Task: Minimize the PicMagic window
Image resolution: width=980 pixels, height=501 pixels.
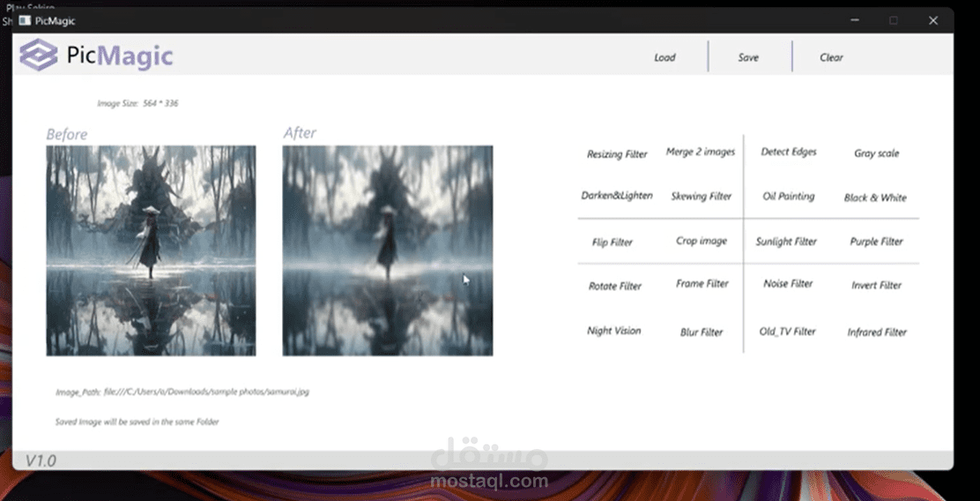Action: pos(854,20)
